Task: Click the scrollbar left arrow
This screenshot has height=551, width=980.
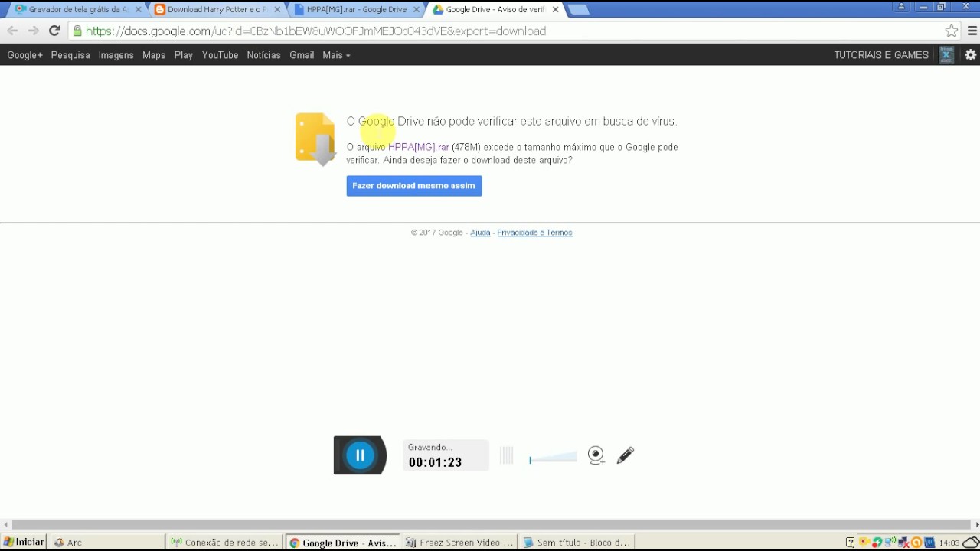Action: (6, 524)
